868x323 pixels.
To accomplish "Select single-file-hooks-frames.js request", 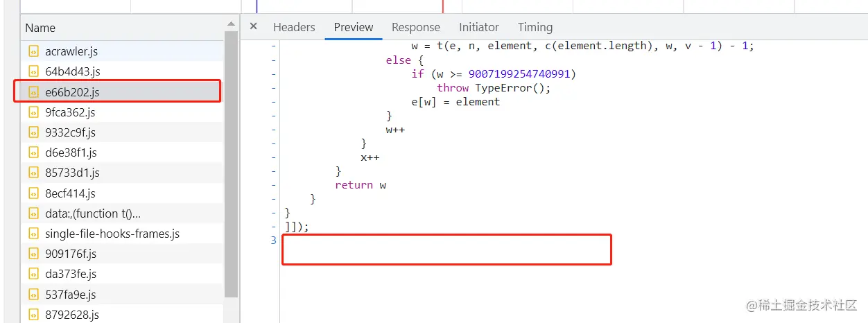I will tap(122, 234).
